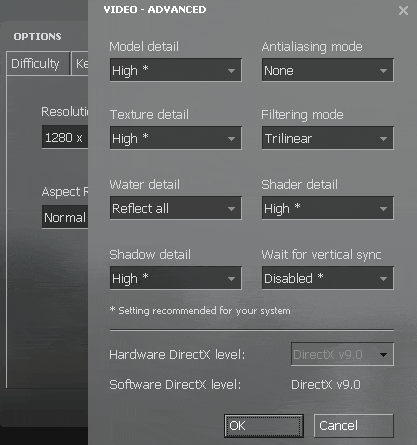Expand the Shadow detail dropdown
The width and height of the screenshot is (417, 445).
[176, 278]
